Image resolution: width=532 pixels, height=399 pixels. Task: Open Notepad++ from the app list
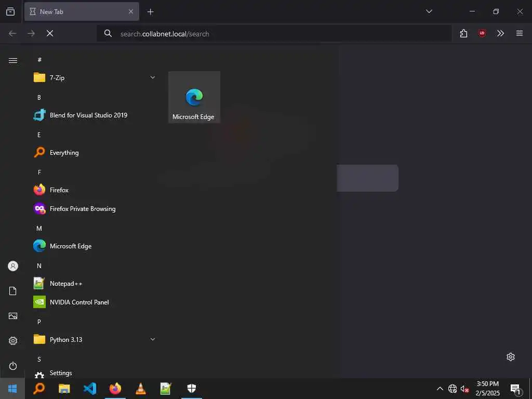point(95,283)
